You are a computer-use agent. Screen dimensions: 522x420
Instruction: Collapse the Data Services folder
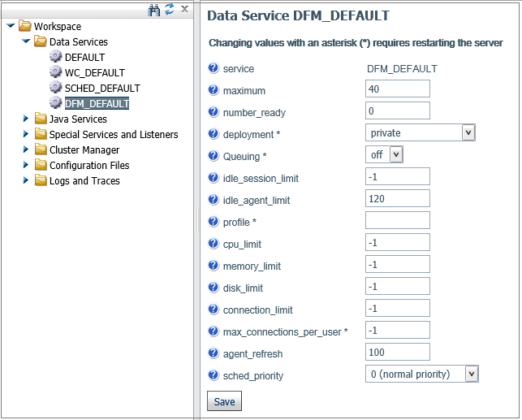coord(26,41)
